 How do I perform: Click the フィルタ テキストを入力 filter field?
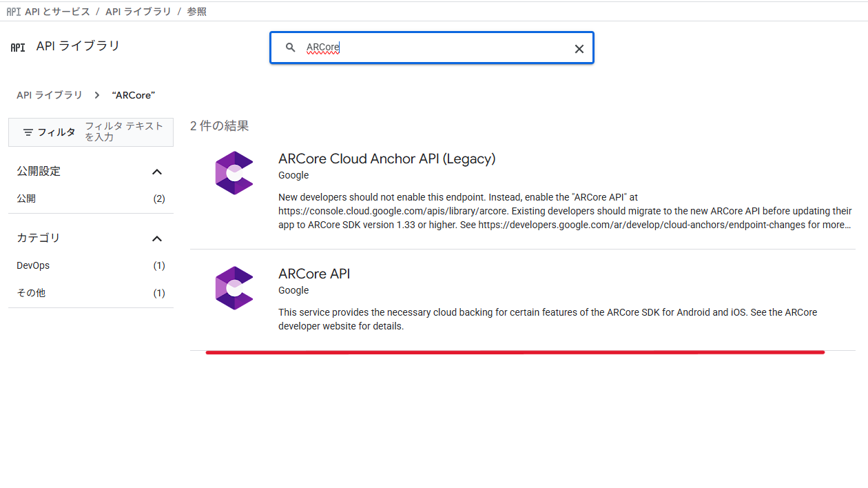[125, 132]
